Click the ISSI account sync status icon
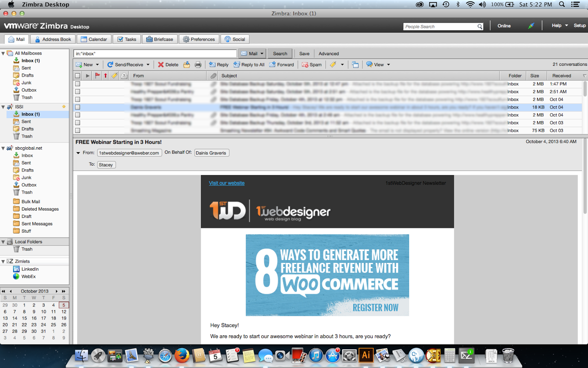This screenshot has height=368, width=588. [64, 107]
